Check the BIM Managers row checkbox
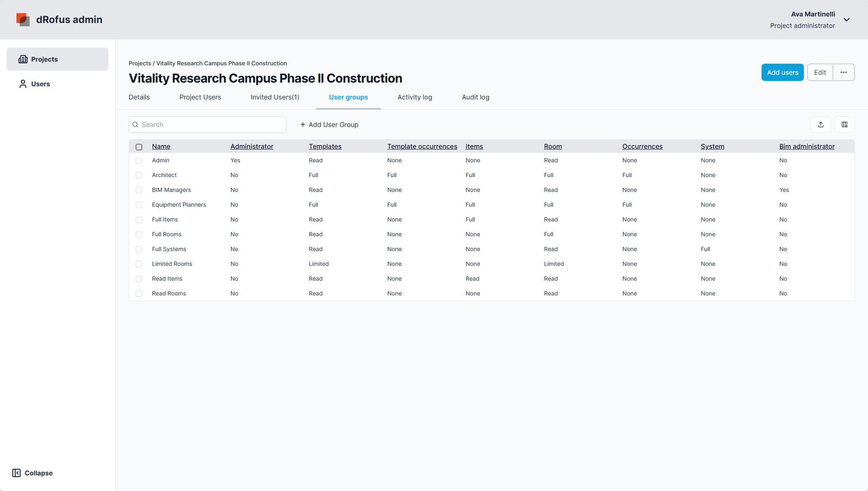This screenshot has height=491, width=868. point(139,190)
